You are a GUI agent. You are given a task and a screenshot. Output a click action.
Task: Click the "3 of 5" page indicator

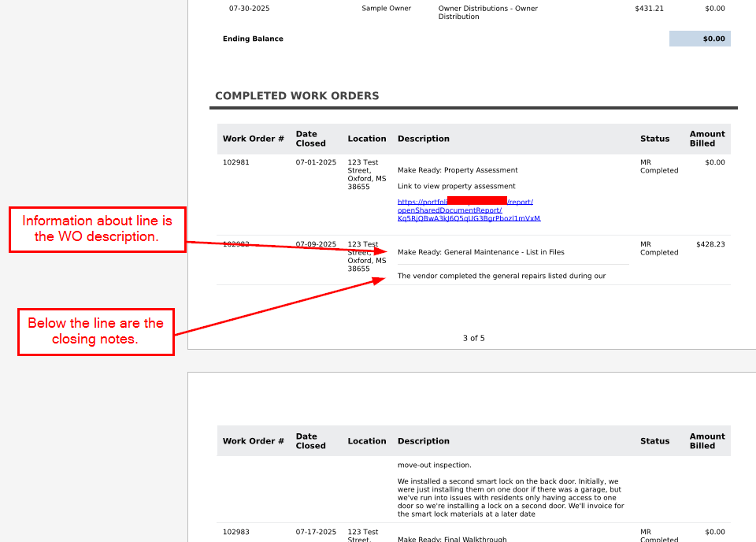coord(473,338)
